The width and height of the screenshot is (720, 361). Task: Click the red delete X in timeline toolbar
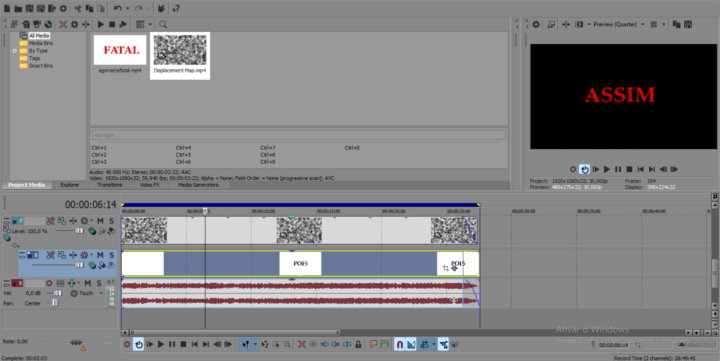coord(302,344)
